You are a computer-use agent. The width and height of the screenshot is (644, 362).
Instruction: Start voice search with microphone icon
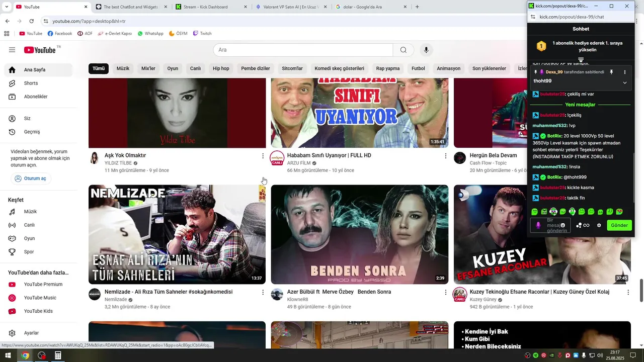pyautogui.click(x=426, y=50)
